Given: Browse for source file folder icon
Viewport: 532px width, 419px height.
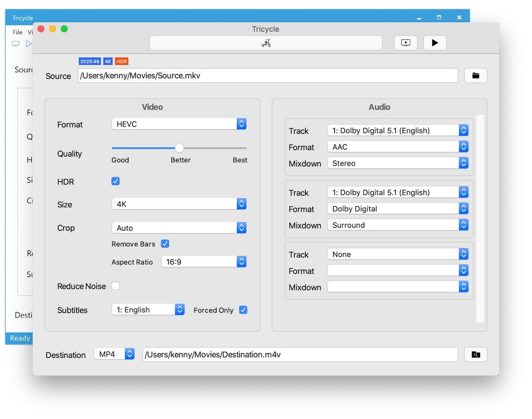Looking at the screenshot, I should [476, 75].
